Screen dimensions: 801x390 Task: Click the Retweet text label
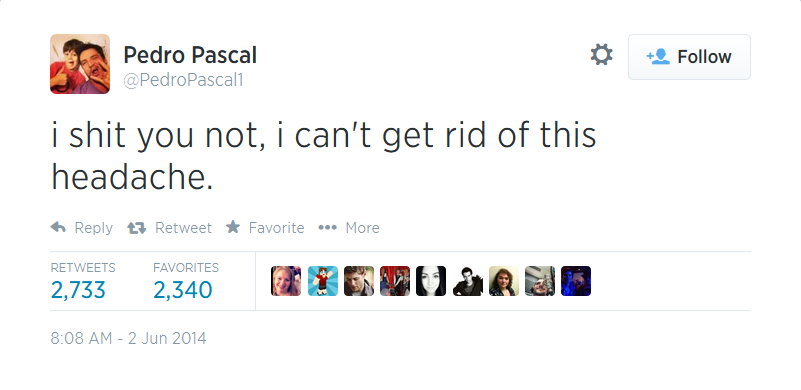(x=183, y=227)
